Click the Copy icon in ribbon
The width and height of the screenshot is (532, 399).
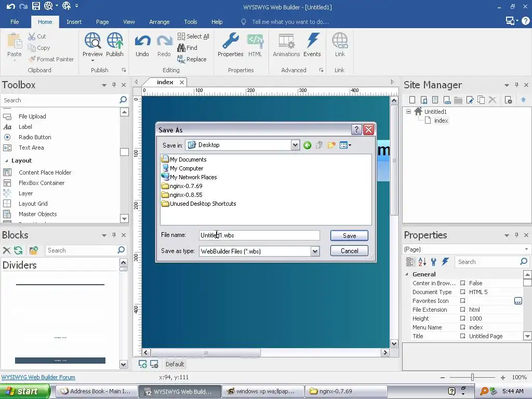coord(32,48)
